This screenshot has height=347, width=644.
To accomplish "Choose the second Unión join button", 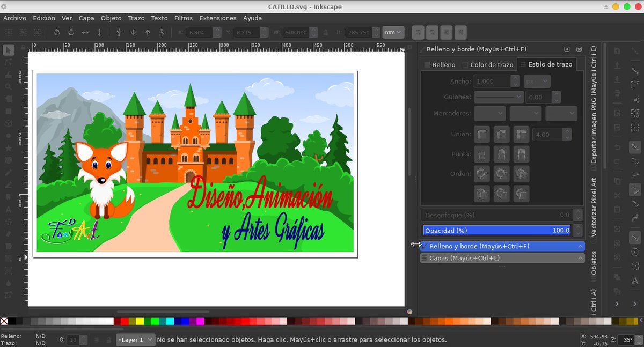I will coord(502,134).
